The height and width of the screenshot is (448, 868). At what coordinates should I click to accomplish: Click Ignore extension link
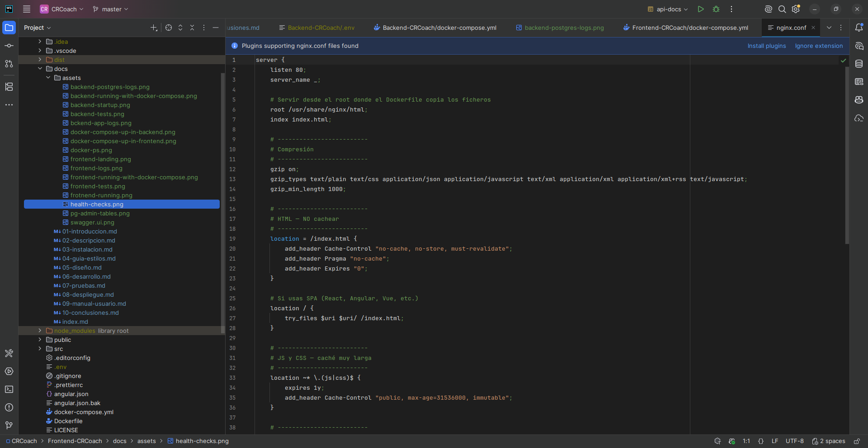pos(819,46)
